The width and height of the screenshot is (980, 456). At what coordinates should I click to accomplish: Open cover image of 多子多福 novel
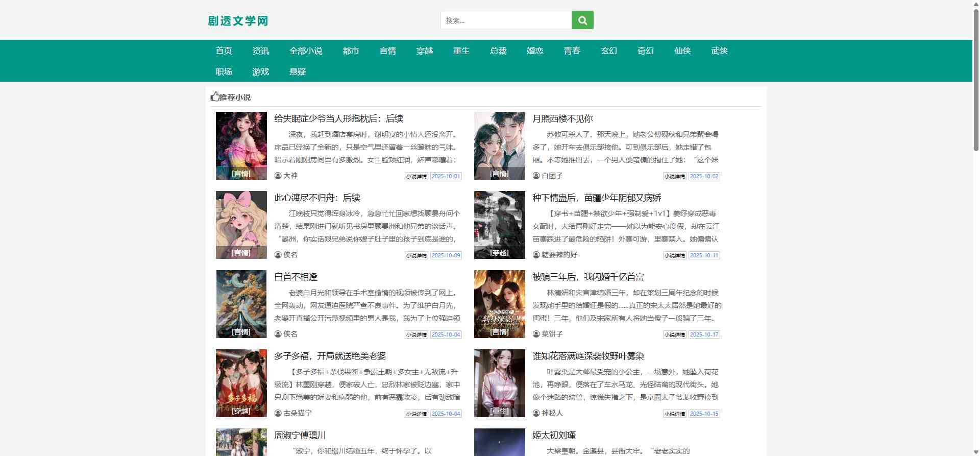(x=241, y=383)
